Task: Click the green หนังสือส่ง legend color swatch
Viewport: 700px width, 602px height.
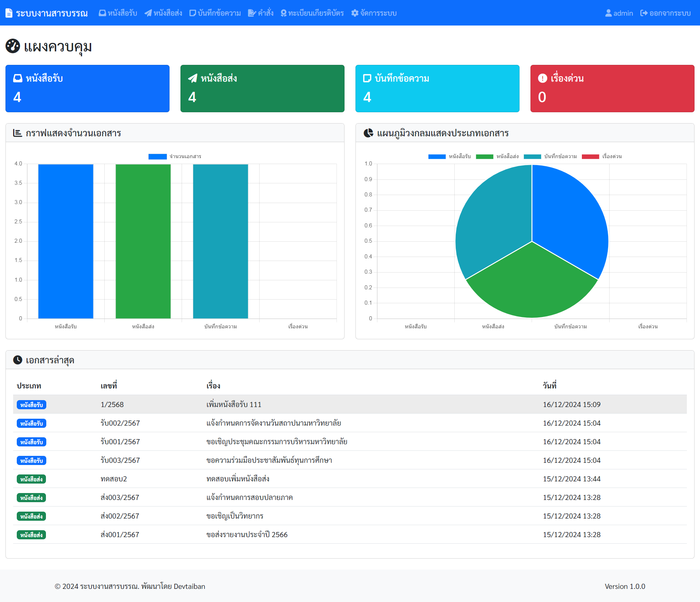Action: 485,157
